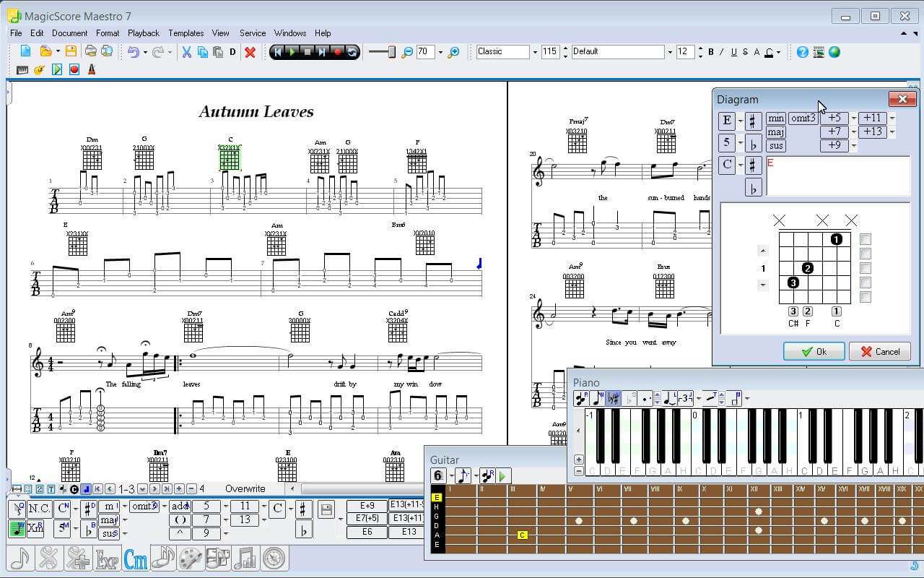Tick the second fret checkbox in the Diagram dialog
The width and height of the screenshot is (924, 578).
pos(866,254)
